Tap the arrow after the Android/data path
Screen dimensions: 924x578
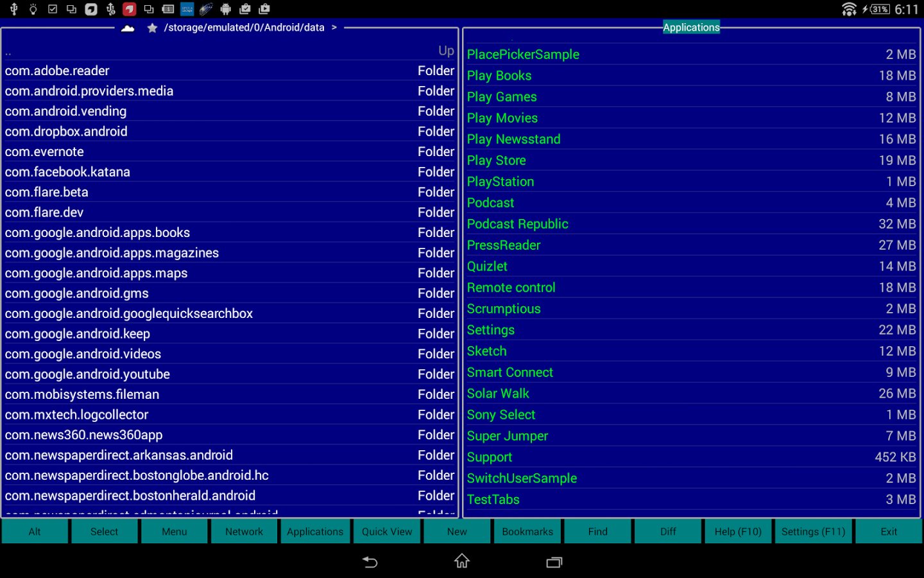334,28
